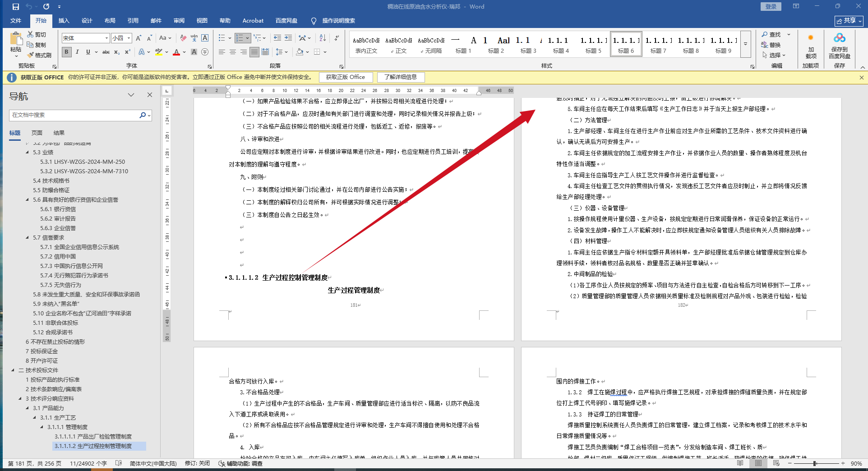
Task: Open the navigation pane options arrow
Action: [x=131, y=95]
